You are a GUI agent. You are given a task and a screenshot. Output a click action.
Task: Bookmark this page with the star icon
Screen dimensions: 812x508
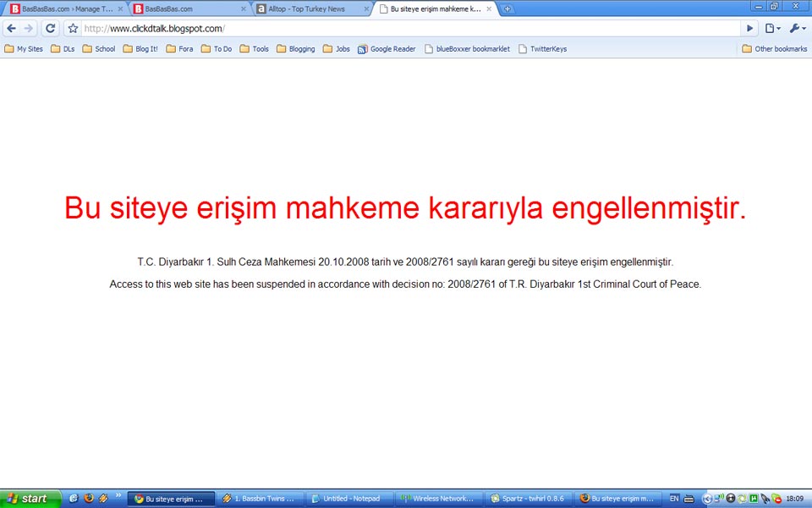click(x=74, y=28)
